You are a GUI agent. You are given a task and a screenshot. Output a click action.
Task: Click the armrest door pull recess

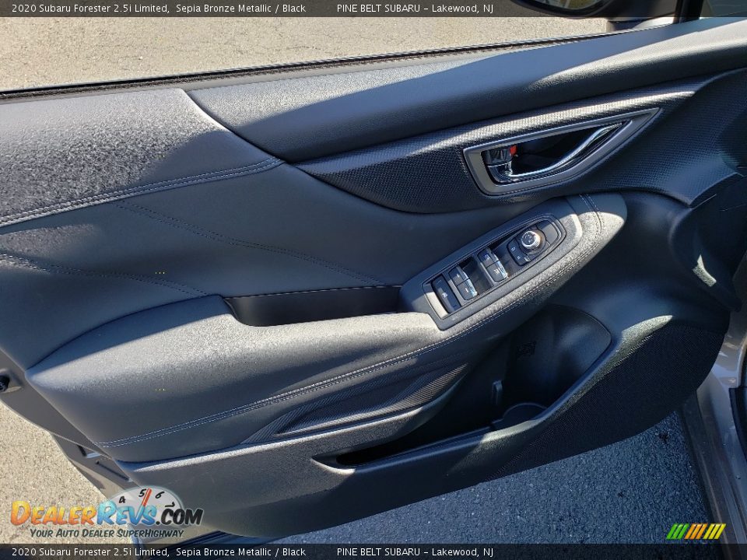click(315, 305)
